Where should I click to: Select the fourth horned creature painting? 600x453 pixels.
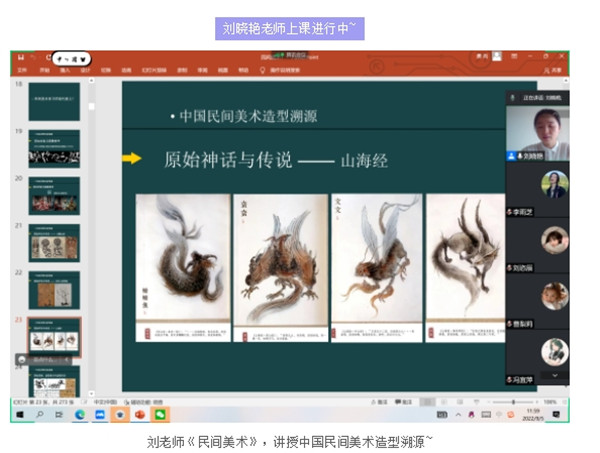465,268
